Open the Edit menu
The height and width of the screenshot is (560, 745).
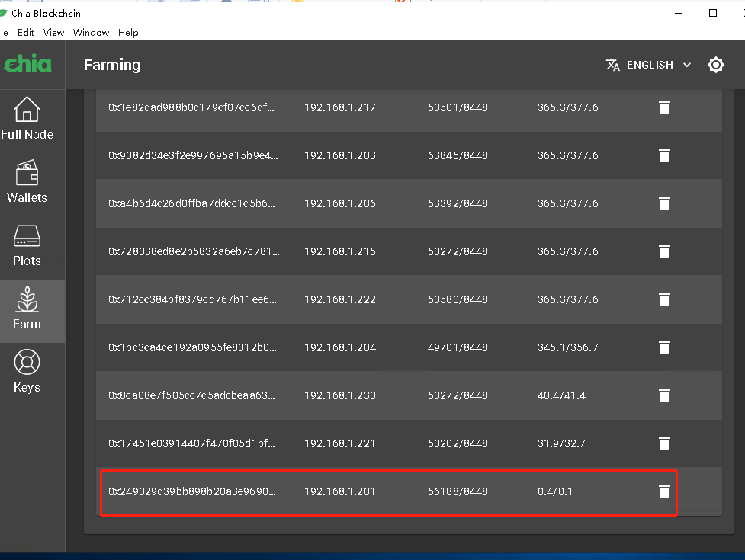coord(26,32)
